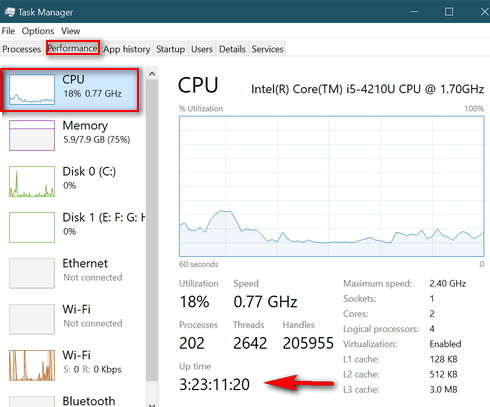The height and width of the screenshot is (407, 490).
Task: Switch to the Details tab
Action: tap(232, 49)
